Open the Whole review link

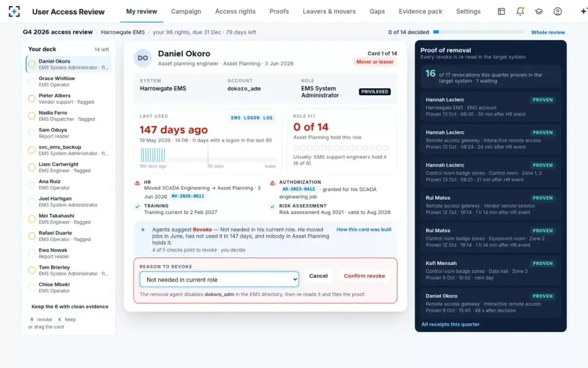[548, 32]
